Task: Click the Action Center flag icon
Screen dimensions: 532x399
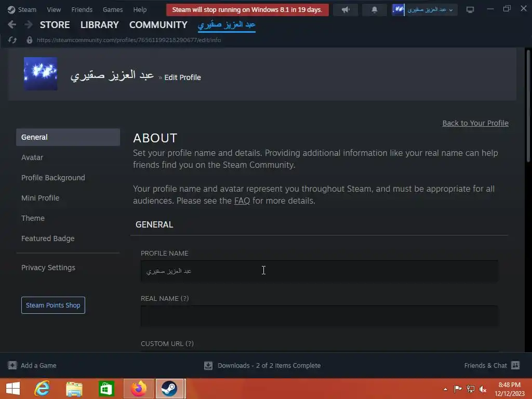Action: [458, 389]
